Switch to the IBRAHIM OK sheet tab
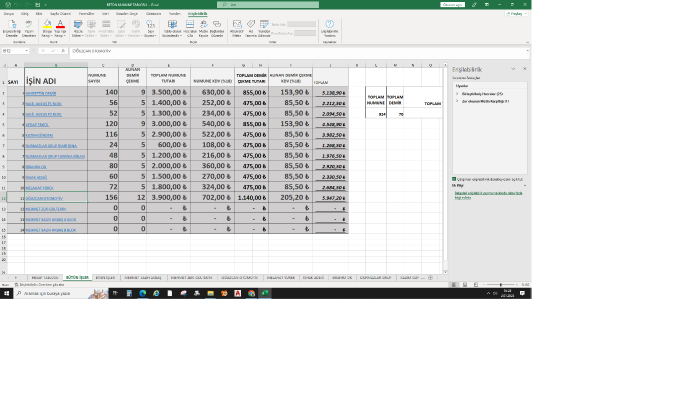Viewport: 700px width, 394px height. [342, 278]
